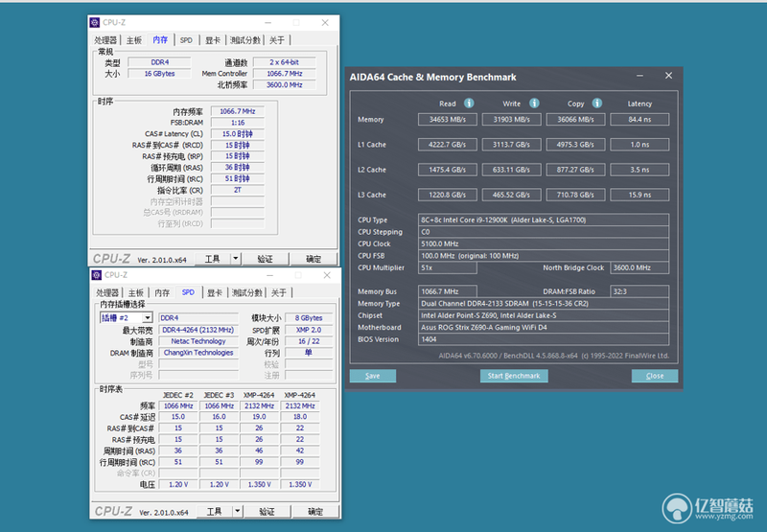Click FSB:DRAM value 1:16
This screenshot has width=767, height=532.
coord(237,123)
